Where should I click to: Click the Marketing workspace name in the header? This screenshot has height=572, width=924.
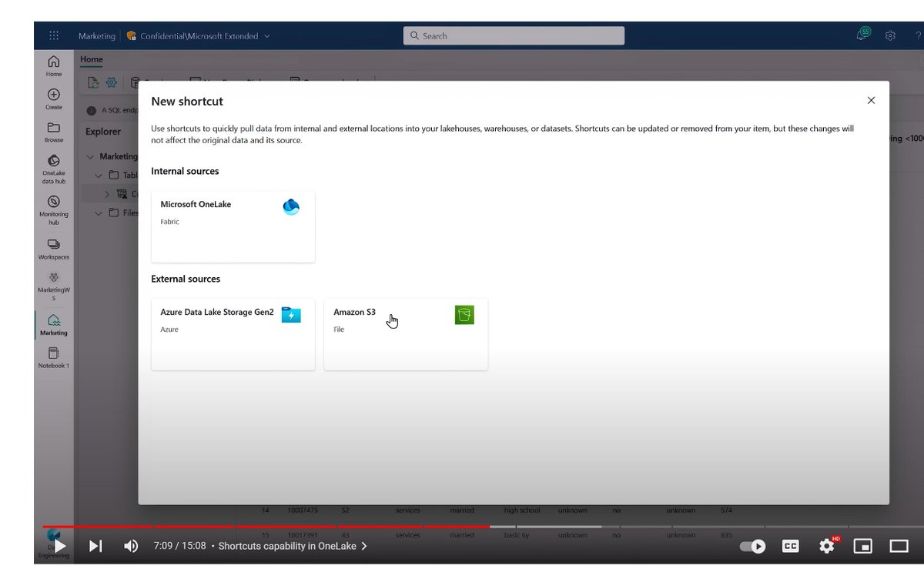(x=96, y=35)
